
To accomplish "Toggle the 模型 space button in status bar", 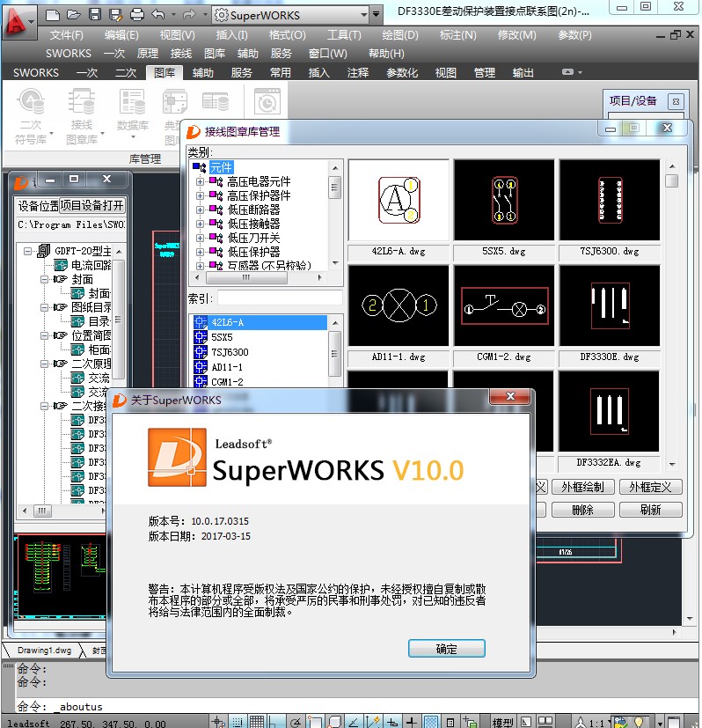I will click(x=502, y=721).
